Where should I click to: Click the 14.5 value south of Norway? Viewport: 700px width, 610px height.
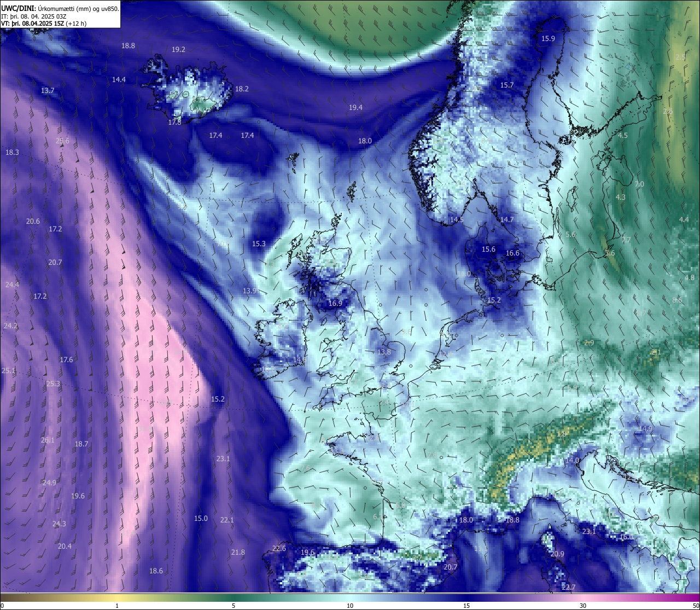coord(457,219)
